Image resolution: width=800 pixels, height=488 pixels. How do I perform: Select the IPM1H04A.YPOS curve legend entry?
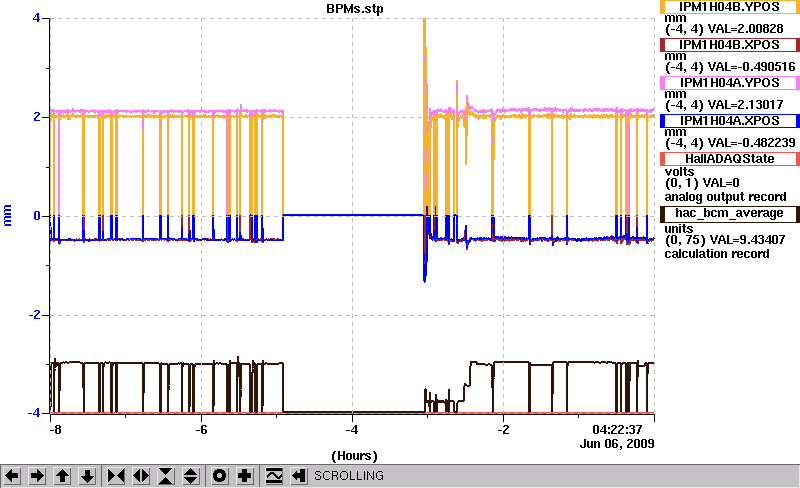(730, 83)
